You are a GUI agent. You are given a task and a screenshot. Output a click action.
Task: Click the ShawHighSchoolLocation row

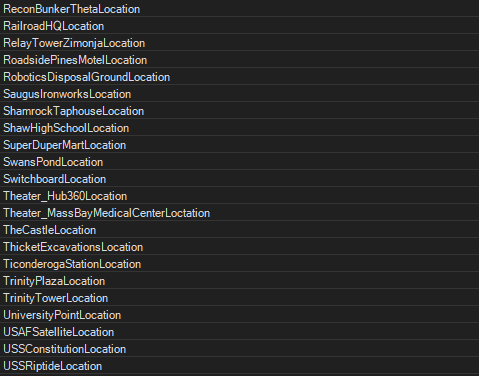(239, 128)
